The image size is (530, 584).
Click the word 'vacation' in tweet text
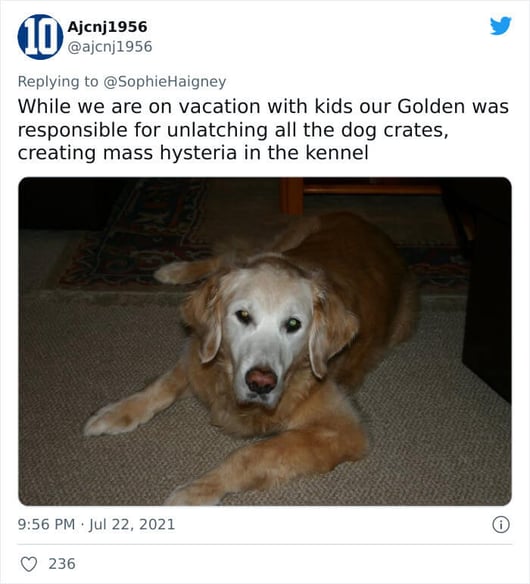click(x=219, y=107)
